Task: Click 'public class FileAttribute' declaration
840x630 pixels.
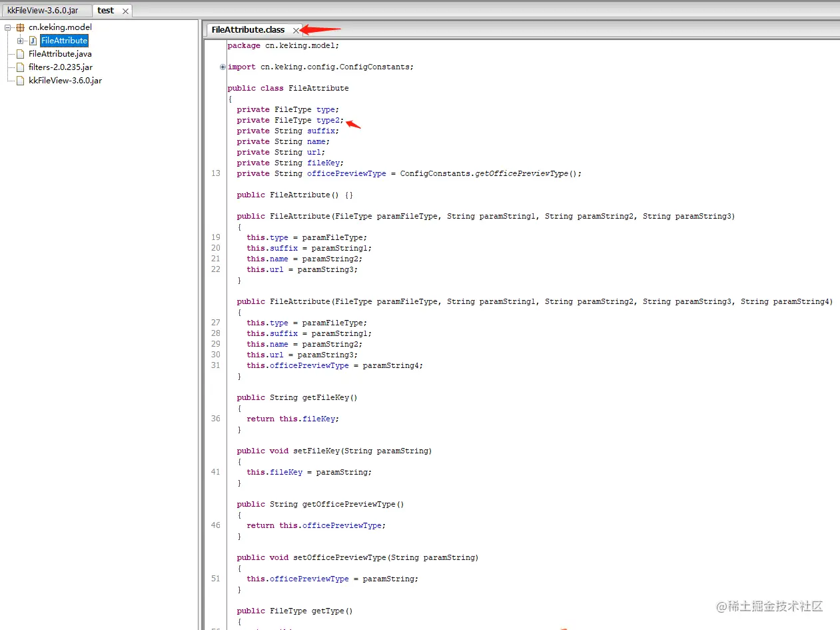Action: pos(288,88)
